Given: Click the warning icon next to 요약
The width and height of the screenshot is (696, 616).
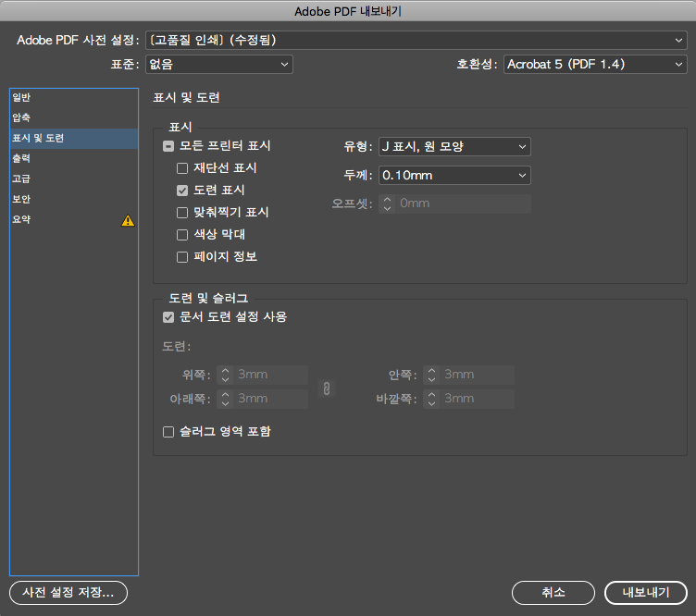Looking at the screenshot, I should pyautogui.click(x=128, y=220).
